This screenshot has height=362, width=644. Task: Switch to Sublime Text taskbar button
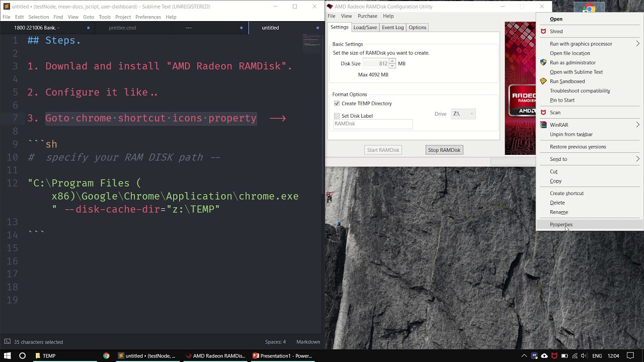[x=147, y=355]
